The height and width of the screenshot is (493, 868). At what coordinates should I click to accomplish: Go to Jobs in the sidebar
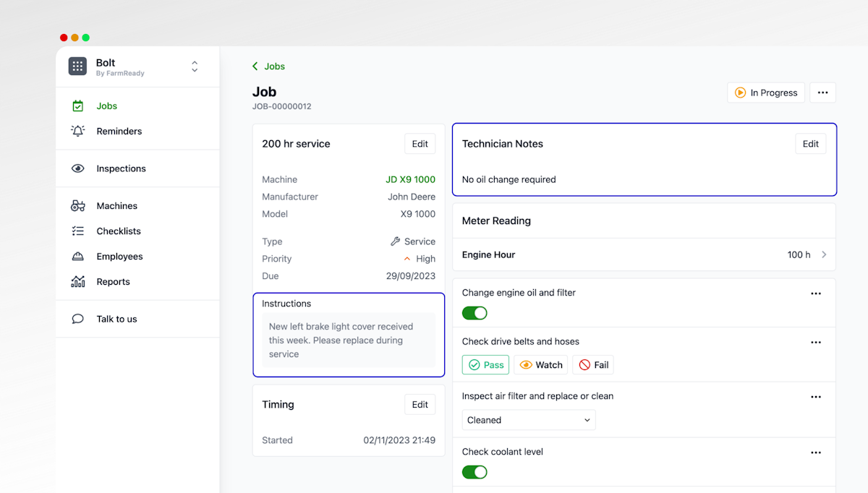click(x=106, y=106)
